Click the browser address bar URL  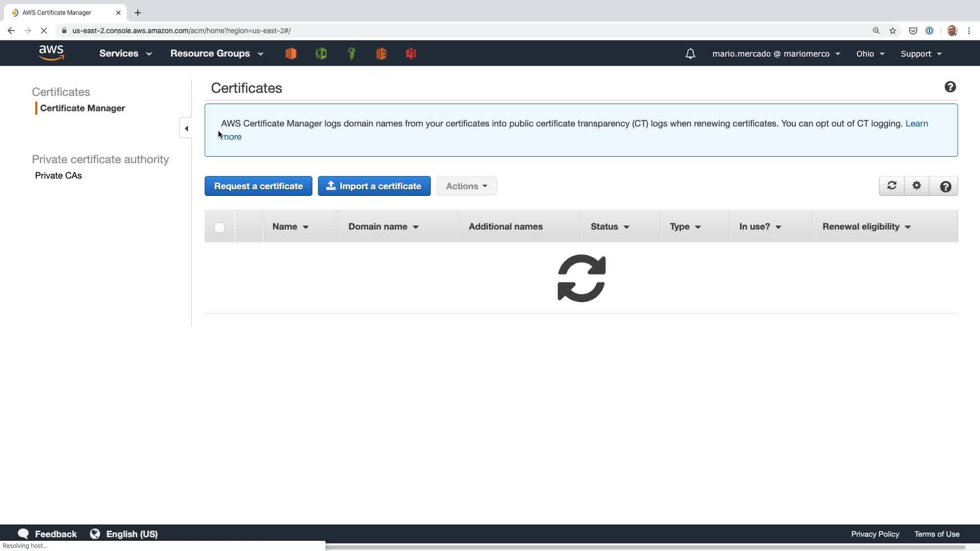point(181,31)
